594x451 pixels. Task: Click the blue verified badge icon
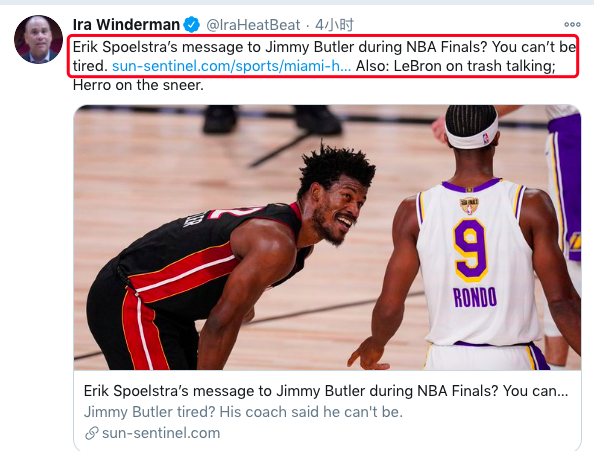(192, 25)
